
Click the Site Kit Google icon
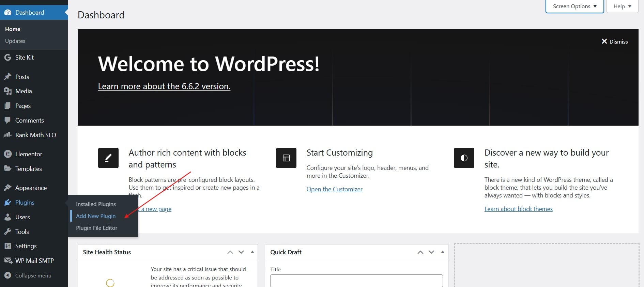point(7,58)
